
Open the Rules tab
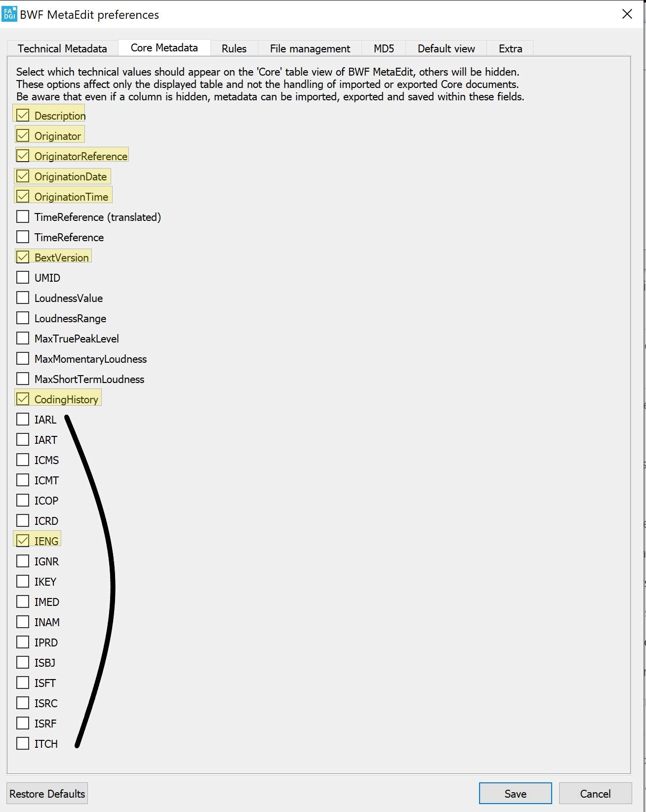pyautogui.click(x=234, y=48)
